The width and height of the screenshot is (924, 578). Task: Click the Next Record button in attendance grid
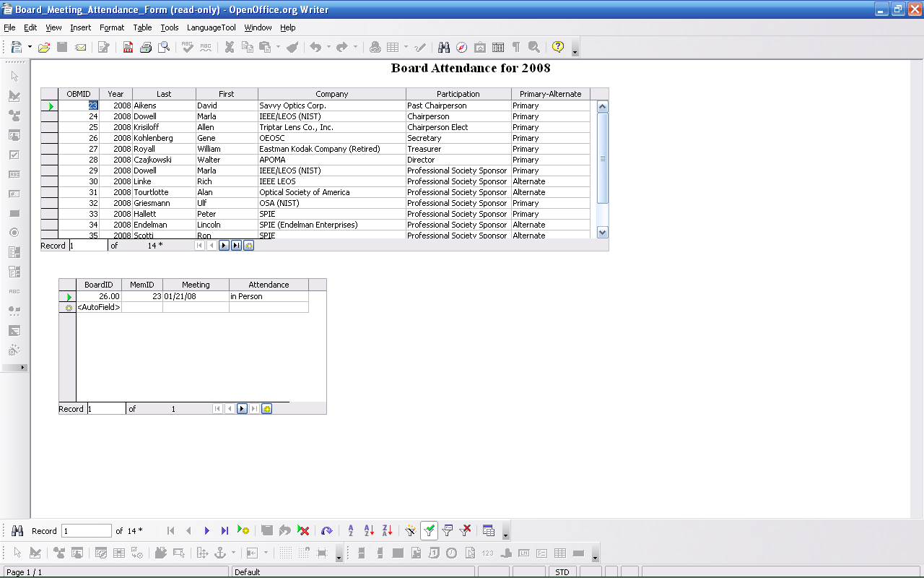pos(242,409)
